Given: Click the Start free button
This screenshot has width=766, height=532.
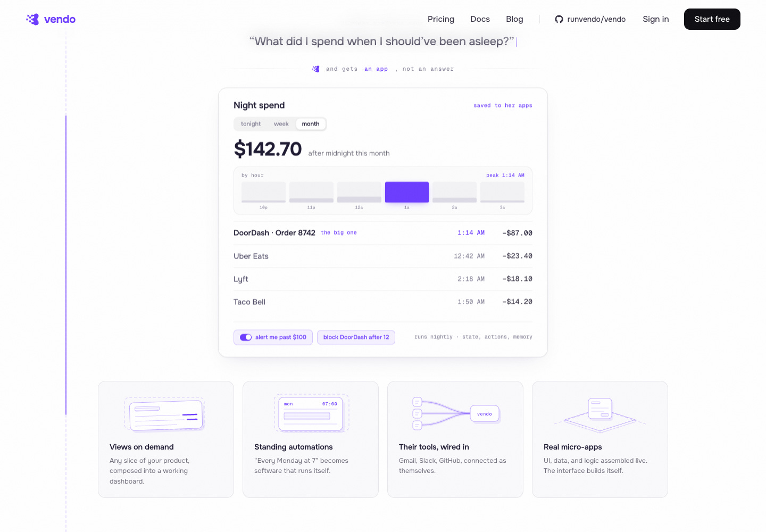Looking at the screenshot, I should [712, 19].
